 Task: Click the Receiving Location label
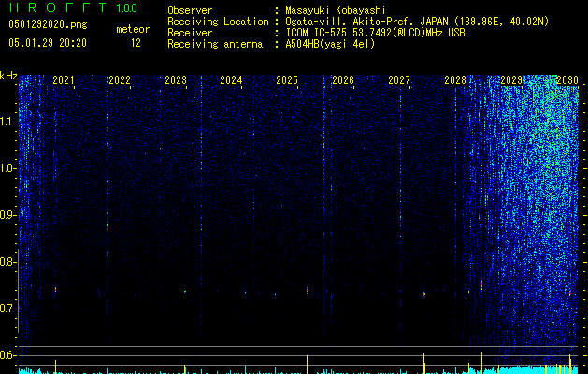[x=218, y=22]
